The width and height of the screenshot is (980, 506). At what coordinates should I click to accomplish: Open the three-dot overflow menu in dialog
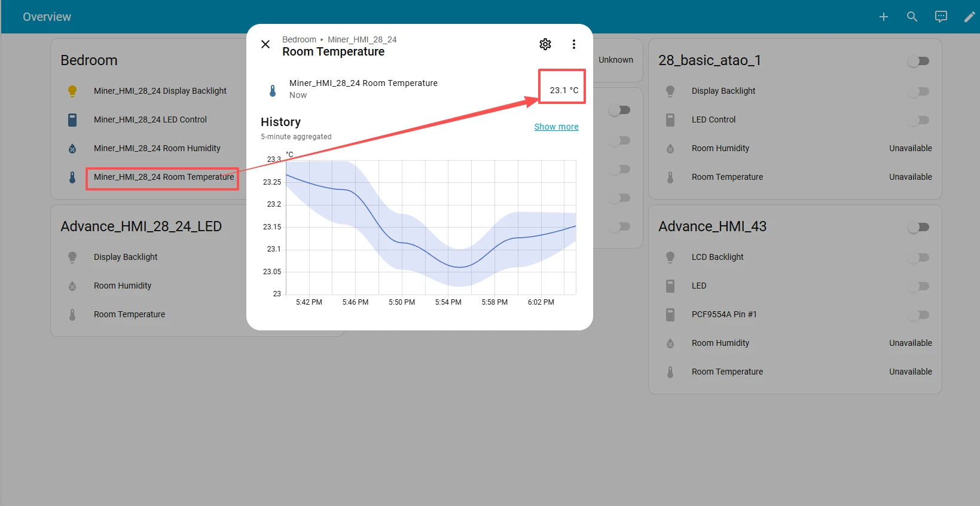(573, 44)
